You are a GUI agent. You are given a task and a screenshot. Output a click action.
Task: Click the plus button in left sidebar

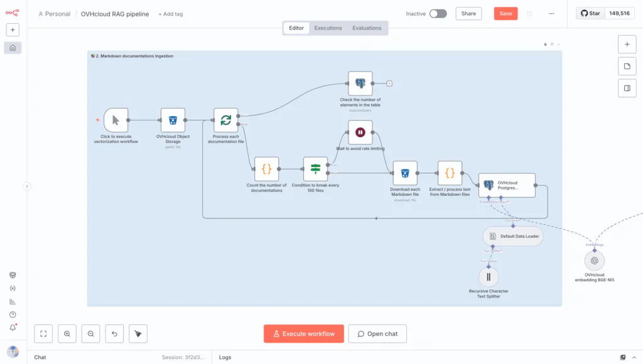[13, 30]
